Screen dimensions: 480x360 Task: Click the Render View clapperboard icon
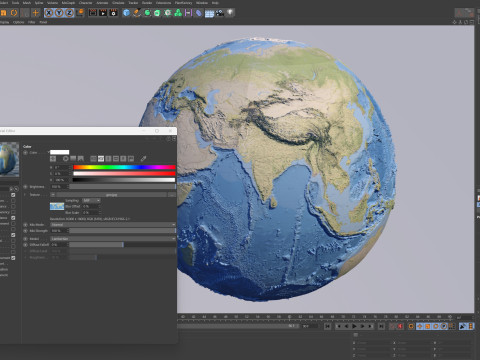point(93,13)
